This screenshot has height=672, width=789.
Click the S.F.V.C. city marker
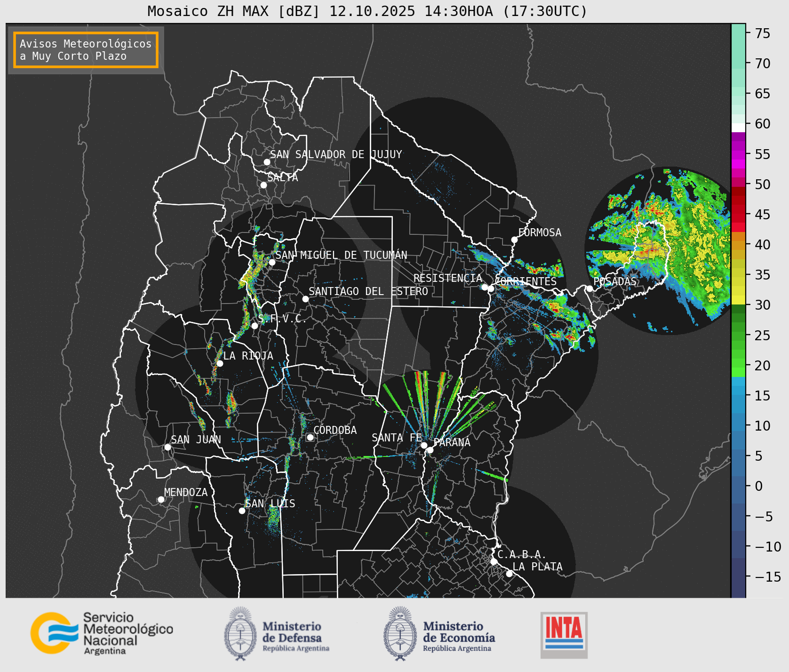(255, 326)
